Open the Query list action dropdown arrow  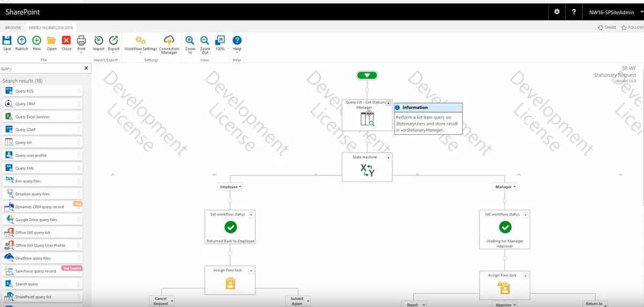pyautogui.click(x=389, y=103)
